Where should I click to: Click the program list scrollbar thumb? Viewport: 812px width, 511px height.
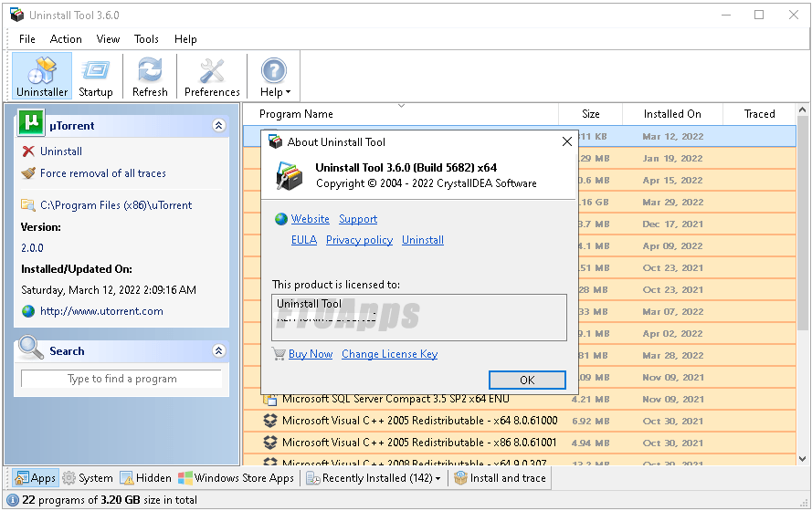pos(802,224)
